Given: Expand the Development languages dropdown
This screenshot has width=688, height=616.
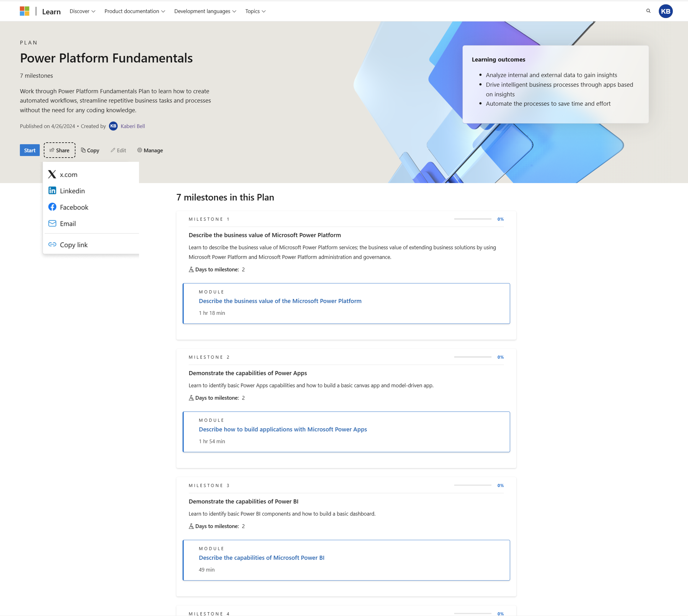Looking at the screenshot, I should pos(205,11).
